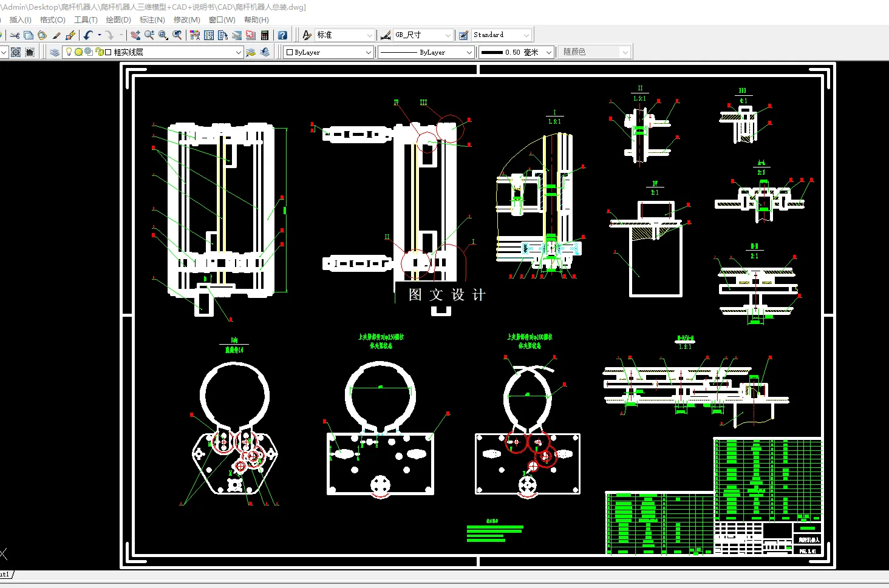Open the Help question mark icon

pos(282,35)
